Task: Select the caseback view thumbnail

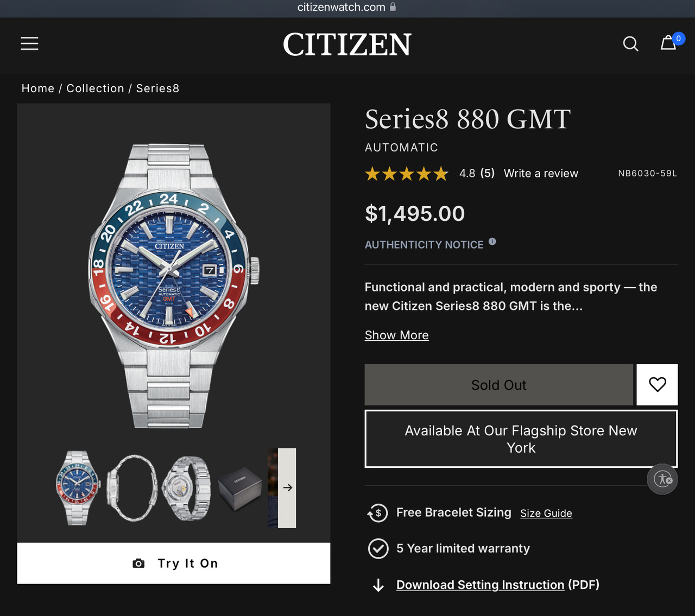Action: coord(187,488)
